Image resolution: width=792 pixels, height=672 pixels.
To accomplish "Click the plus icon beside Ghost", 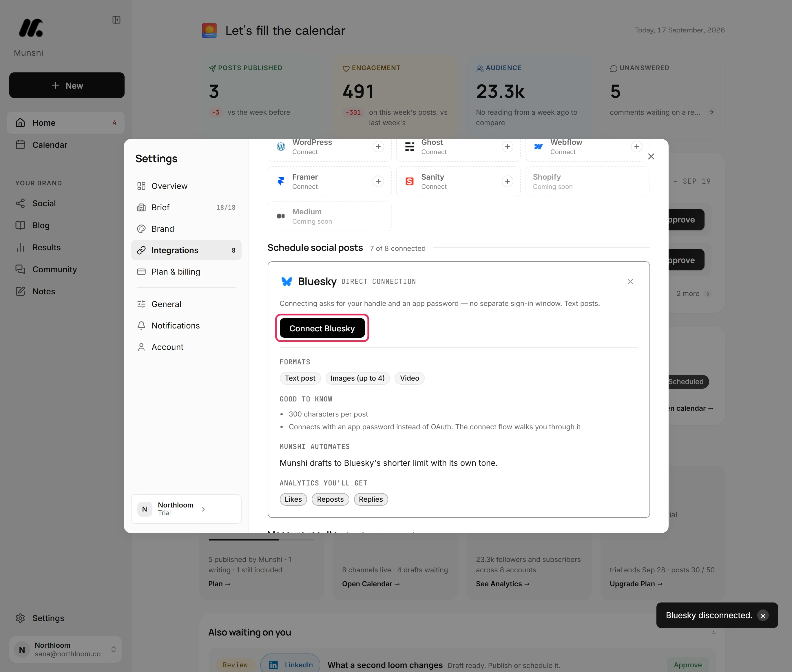I will pos(508,147).
